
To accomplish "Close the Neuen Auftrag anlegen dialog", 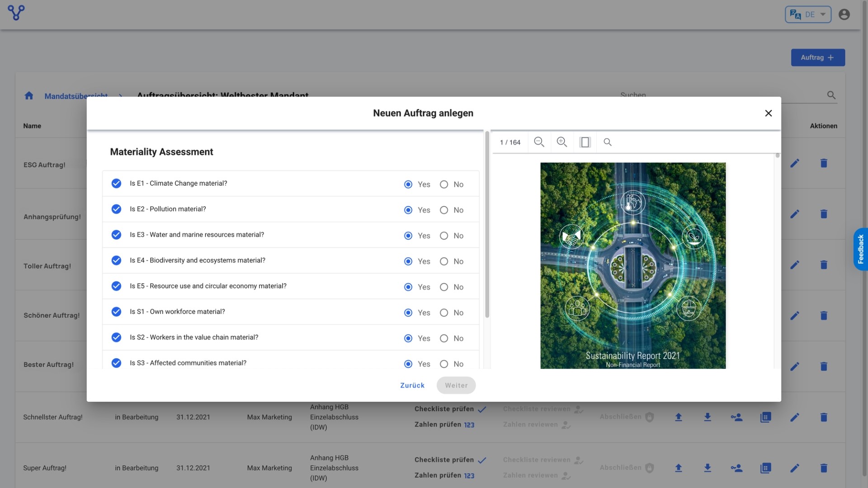I will [768, 113].
